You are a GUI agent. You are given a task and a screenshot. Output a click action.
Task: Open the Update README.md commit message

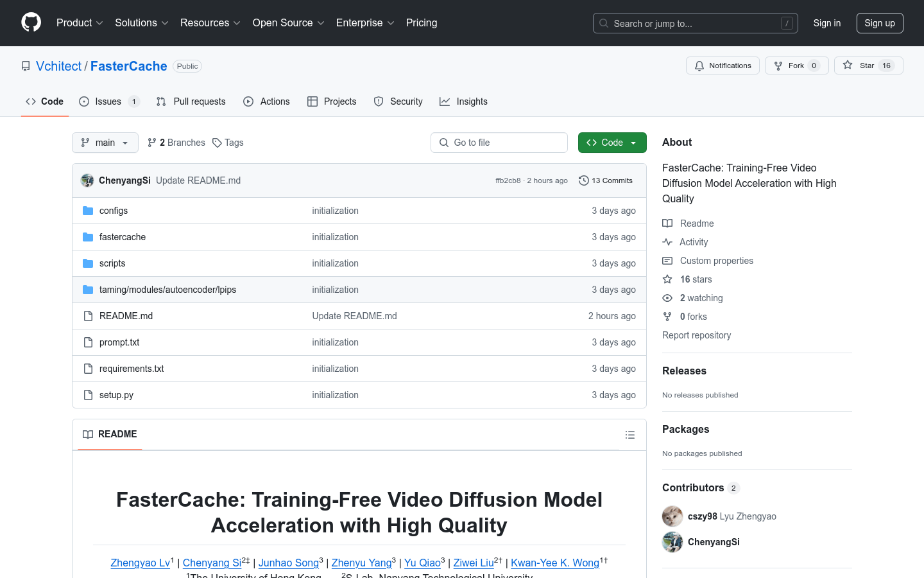198,180
